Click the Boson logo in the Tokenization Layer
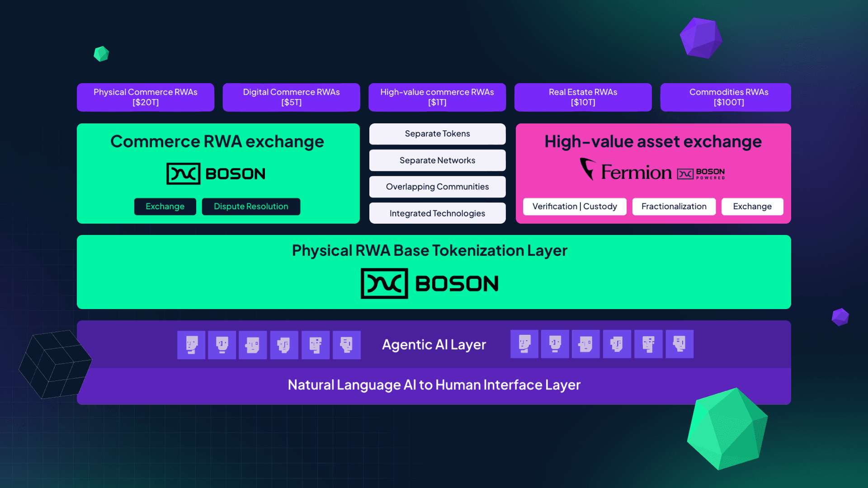 tap(429, 283)
